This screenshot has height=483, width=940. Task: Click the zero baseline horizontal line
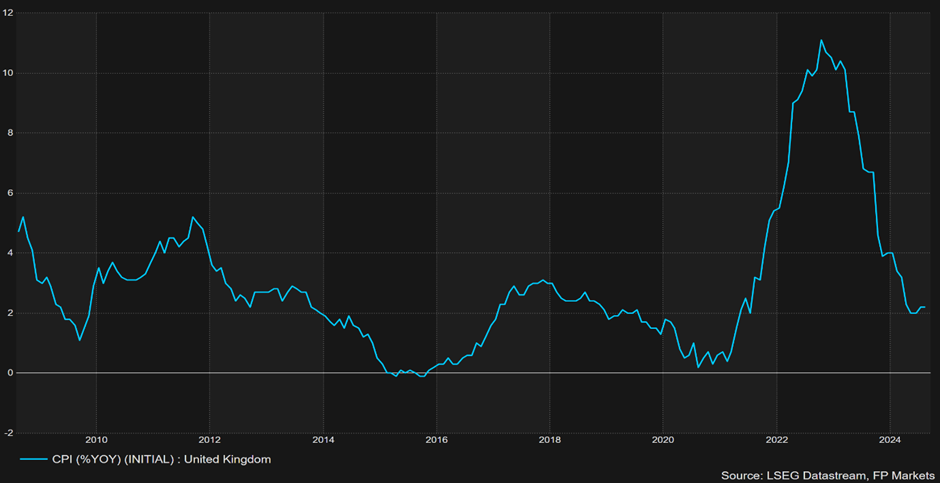pyautogui.click(x=474, y=373)
